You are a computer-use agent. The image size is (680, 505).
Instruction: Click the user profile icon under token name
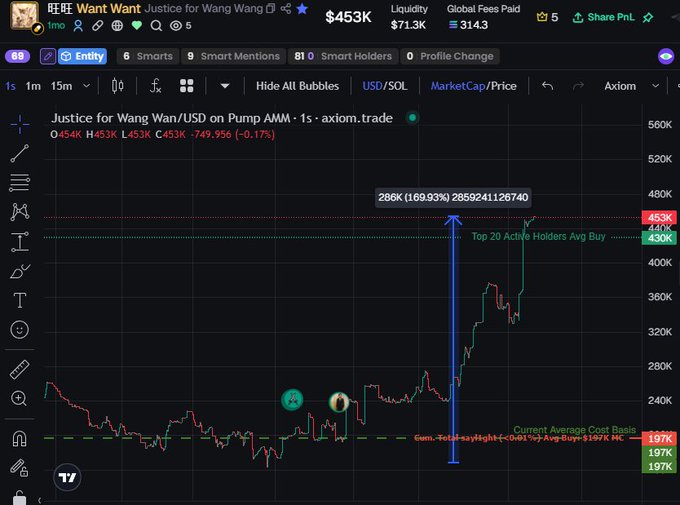tap(78, 26)
